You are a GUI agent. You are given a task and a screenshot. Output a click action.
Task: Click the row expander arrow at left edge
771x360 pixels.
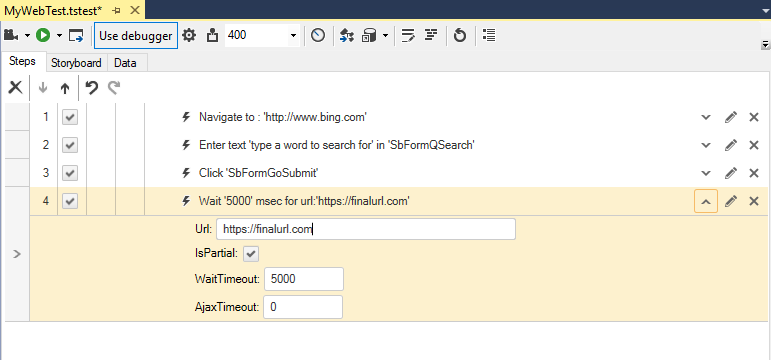click(x=17, y=254)
